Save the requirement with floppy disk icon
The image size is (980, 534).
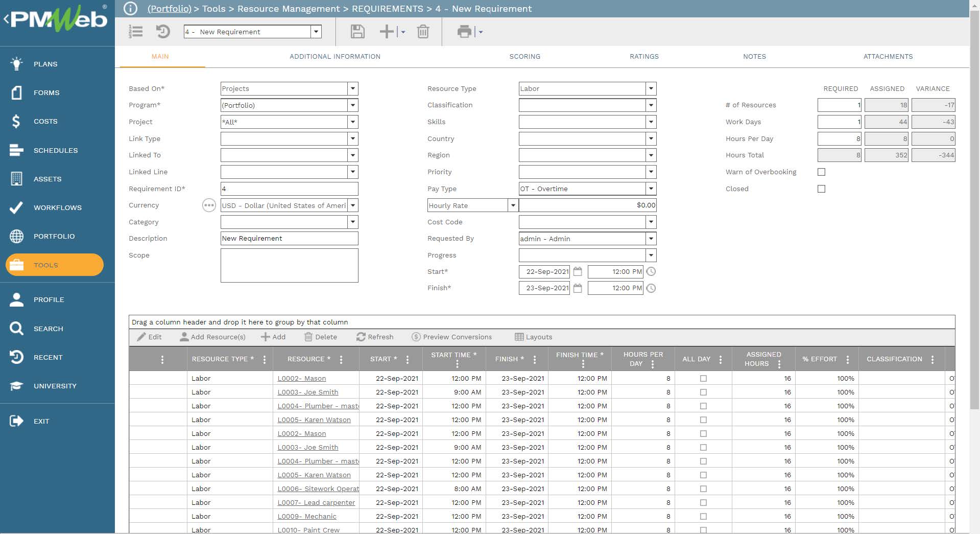(x=357, y=32)
